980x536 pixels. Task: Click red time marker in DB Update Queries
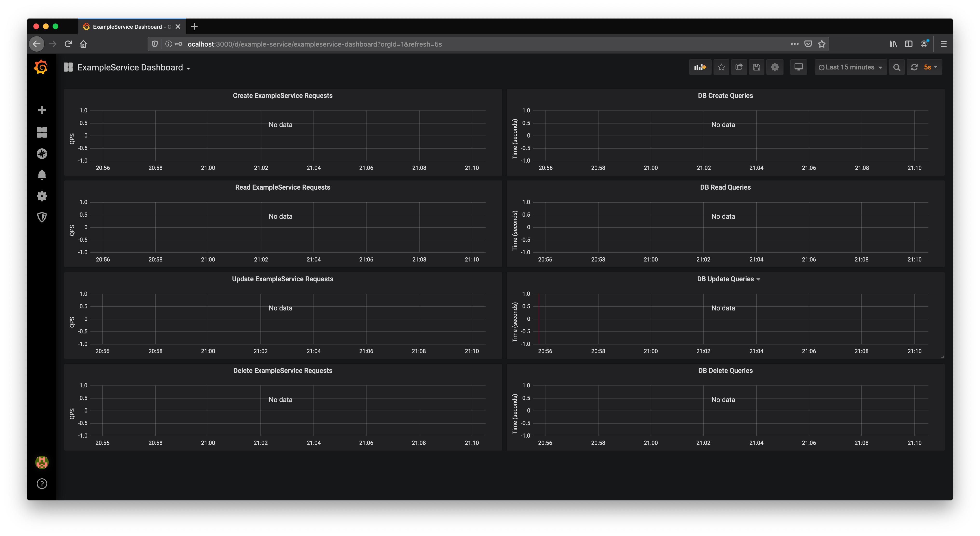[x=539, y=319]
